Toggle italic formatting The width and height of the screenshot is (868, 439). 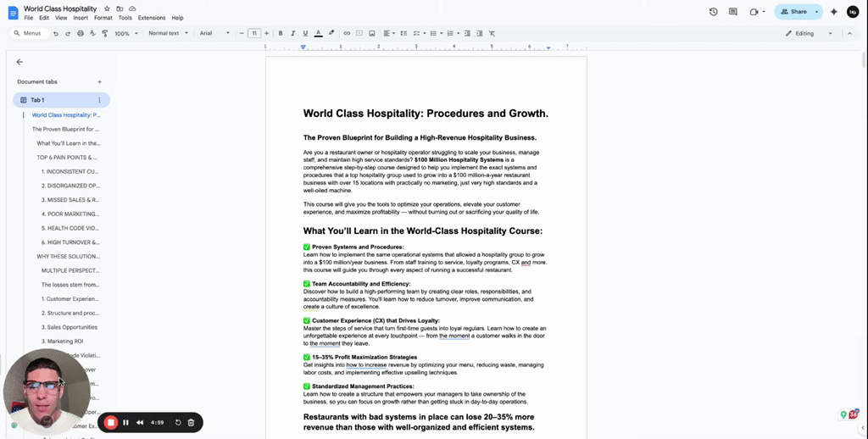pyautogui.click(x=292, y=33)
